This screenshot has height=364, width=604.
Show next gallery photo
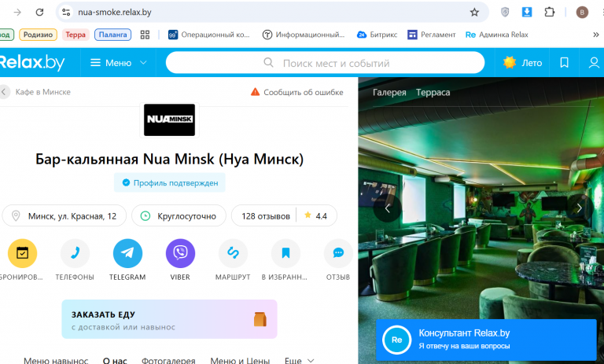[x=579, y=208]
